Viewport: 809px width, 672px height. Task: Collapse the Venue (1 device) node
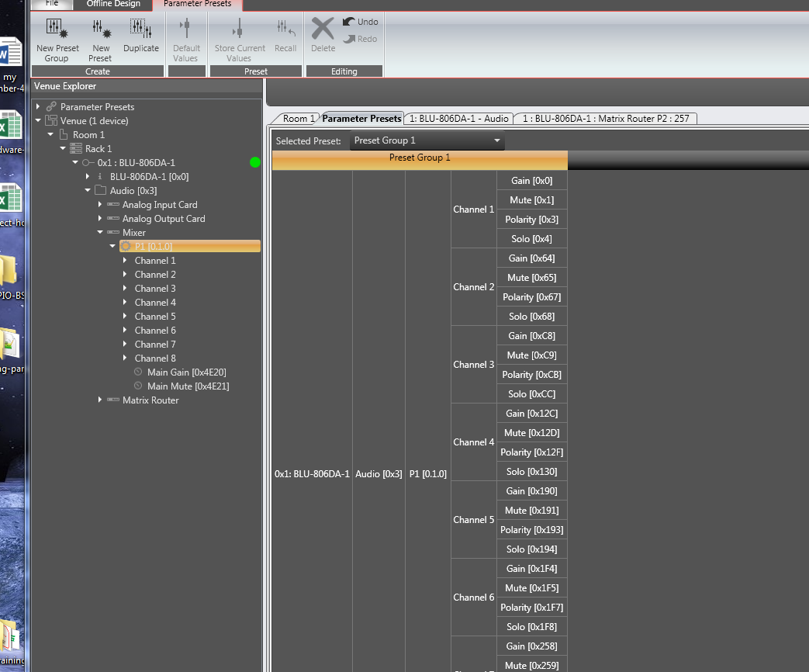38,120
